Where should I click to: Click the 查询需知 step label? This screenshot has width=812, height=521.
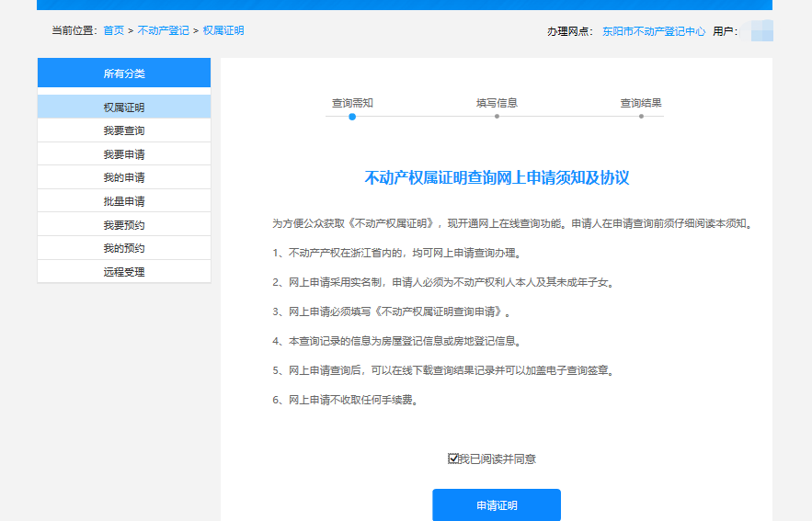352,103
